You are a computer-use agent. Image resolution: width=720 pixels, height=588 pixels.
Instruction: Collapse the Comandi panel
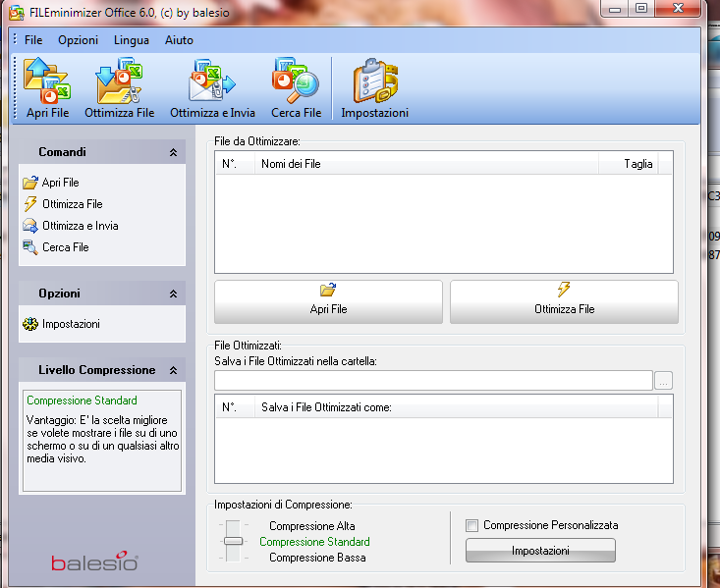173,152
